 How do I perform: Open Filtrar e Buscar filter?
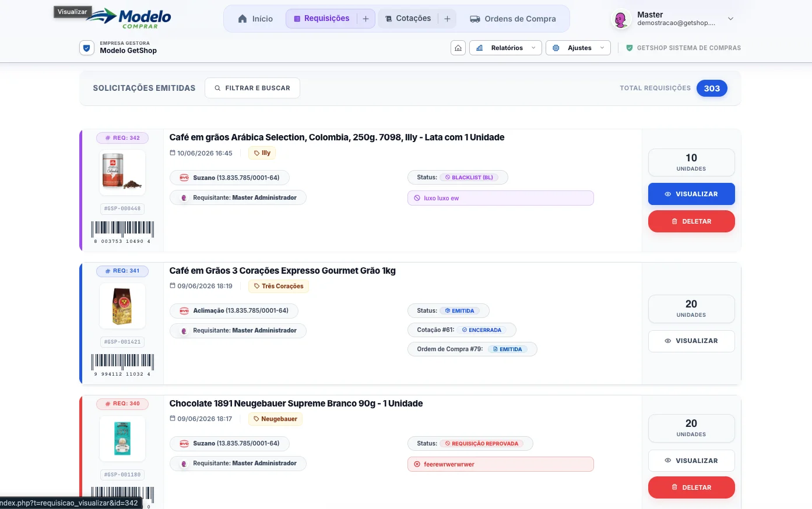pos(252,88)
